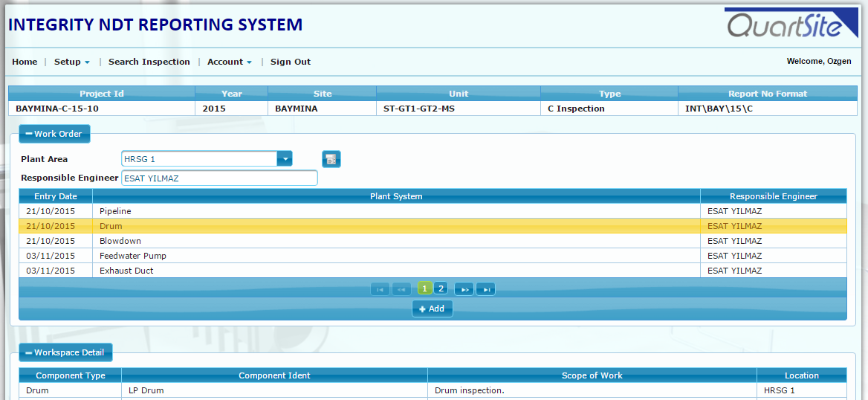Select the Feedwater Pump row
Viewport: 868px width, 400px height.
433,256
